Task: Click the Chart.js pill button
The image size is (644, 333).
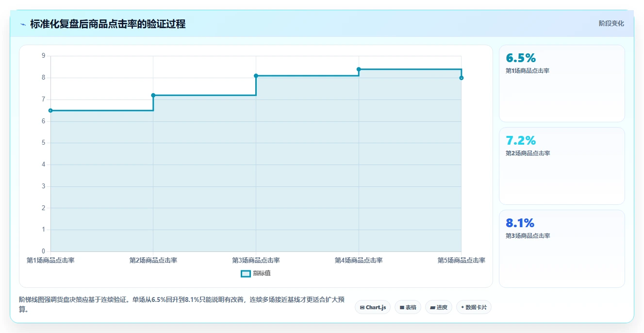Action: 373,307
